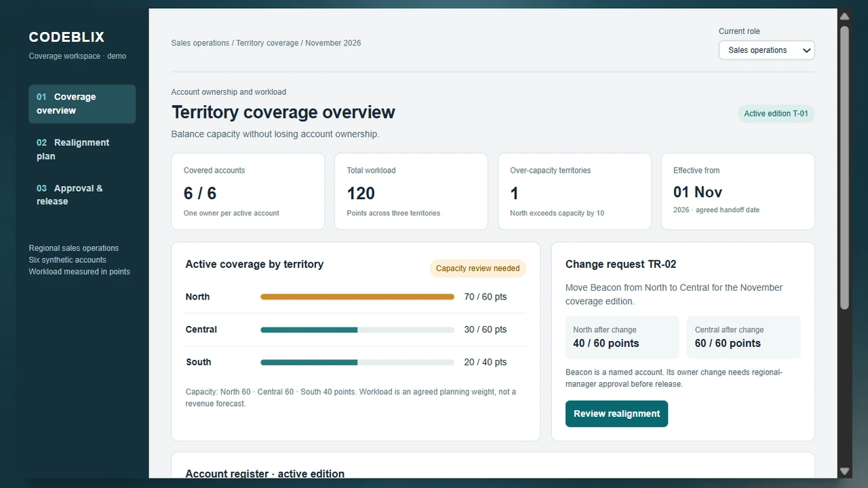Click the Change request TR-02 heading
The width and height of the screenshot is (868, 488).
click(620, 264)
